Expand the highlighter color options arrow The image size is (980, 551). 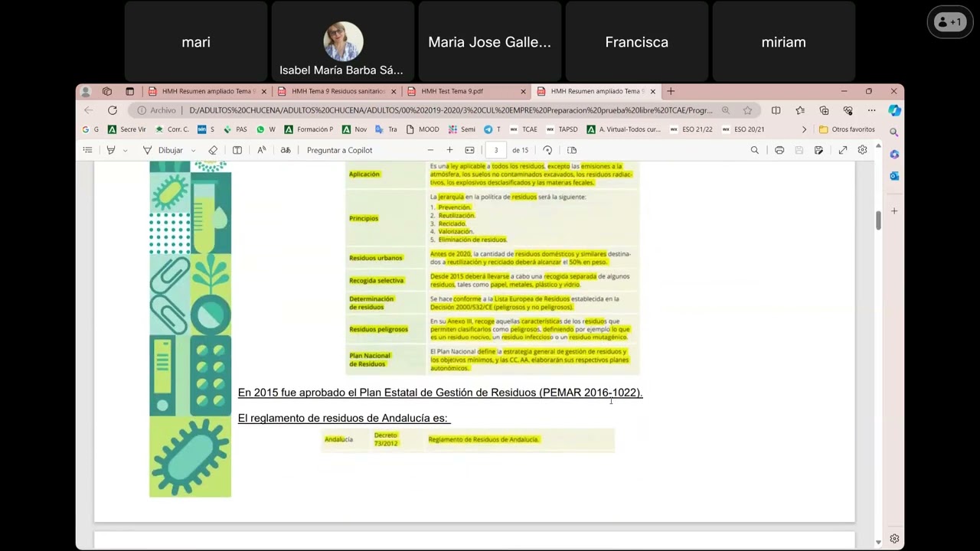coord(125,151)
